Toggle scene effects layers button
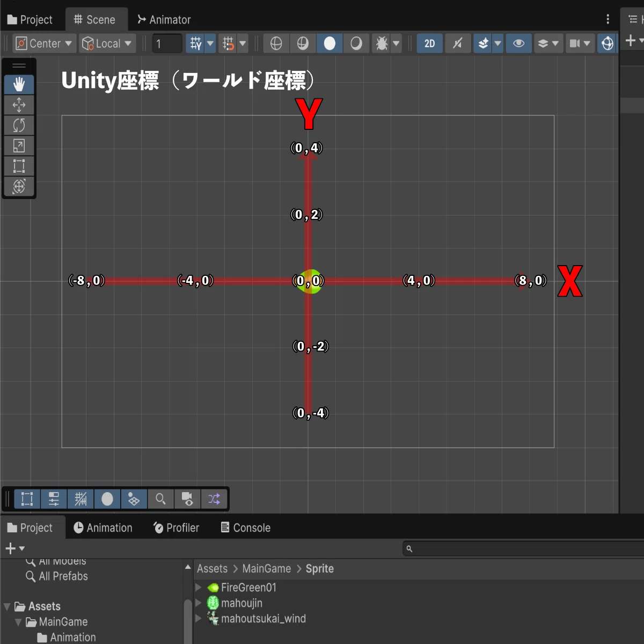 coord(483,43)
